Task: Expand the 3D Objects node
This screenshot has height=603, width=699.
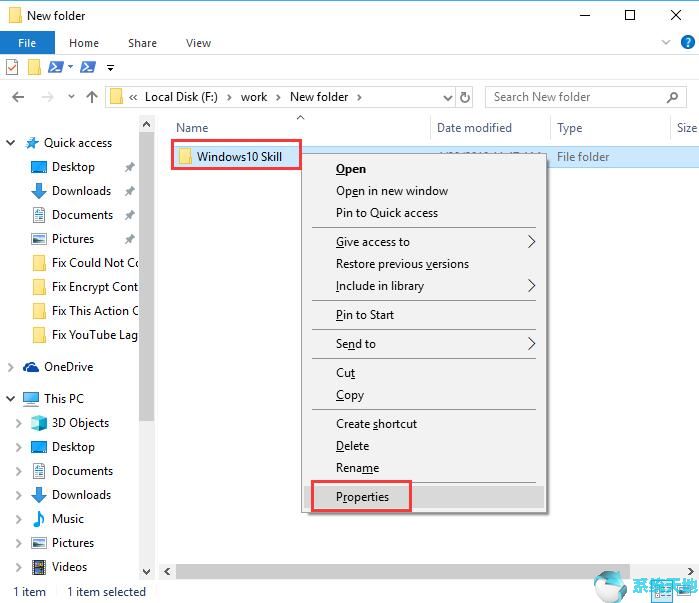Action: 19,423
